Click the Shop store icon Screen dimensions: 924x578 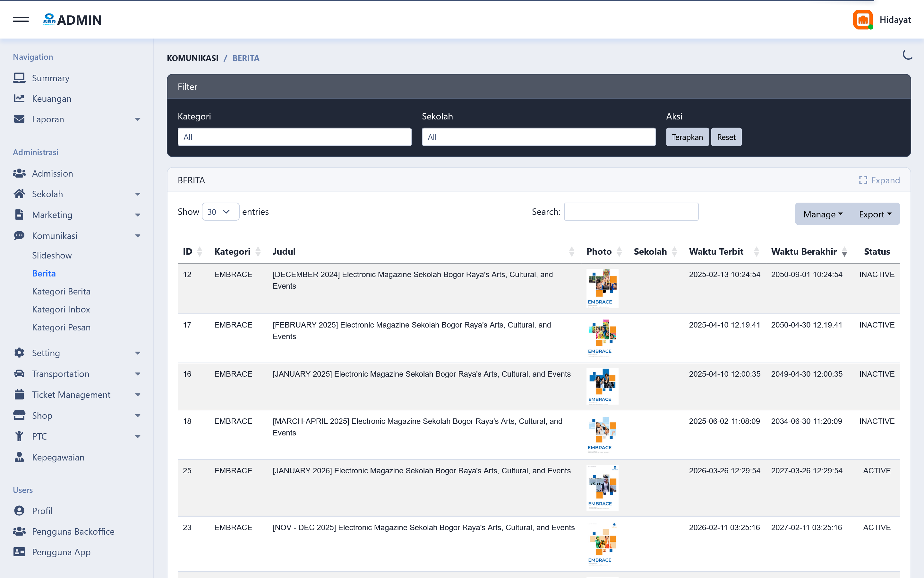point(19,416)
